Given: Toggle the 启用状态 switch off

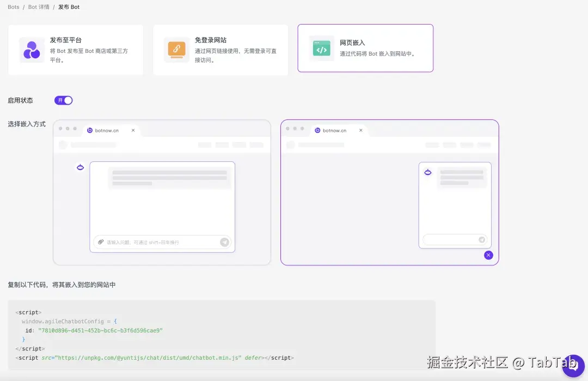Looking at the screenshot, I should [63, 100].
